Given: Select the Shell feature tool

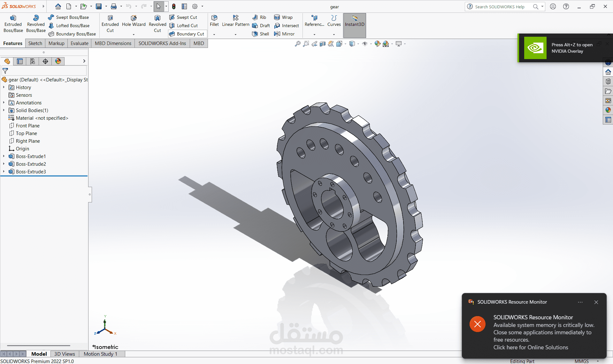Looking at the screenshot, I should coord(260,34).
